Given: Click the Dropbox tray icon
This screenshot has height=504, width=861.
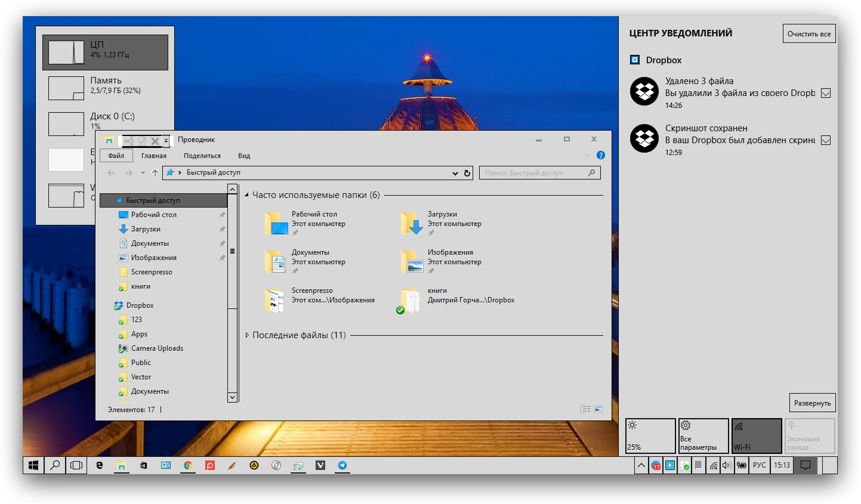Looking at the screenshot, I should pos(684,466).
